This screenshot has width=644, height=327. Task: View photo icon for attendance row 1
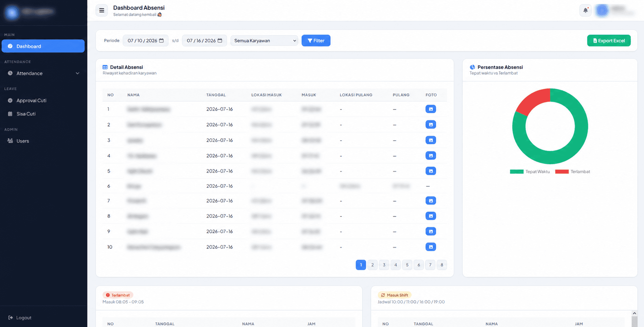[x=431, y=109]
